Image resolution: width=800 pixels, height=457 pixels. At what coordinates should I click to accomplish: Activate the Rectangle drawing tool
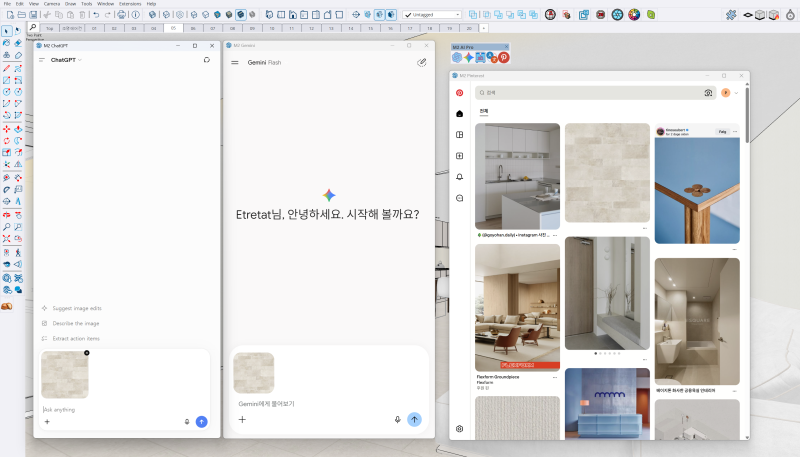pyautogui.click(x=6, y=80)
